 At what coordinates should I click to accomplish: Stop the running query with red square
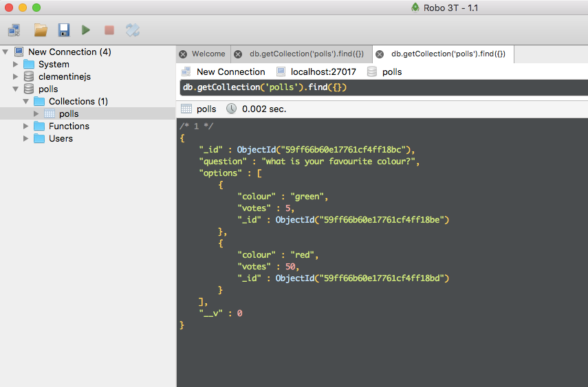click(109, 30)
